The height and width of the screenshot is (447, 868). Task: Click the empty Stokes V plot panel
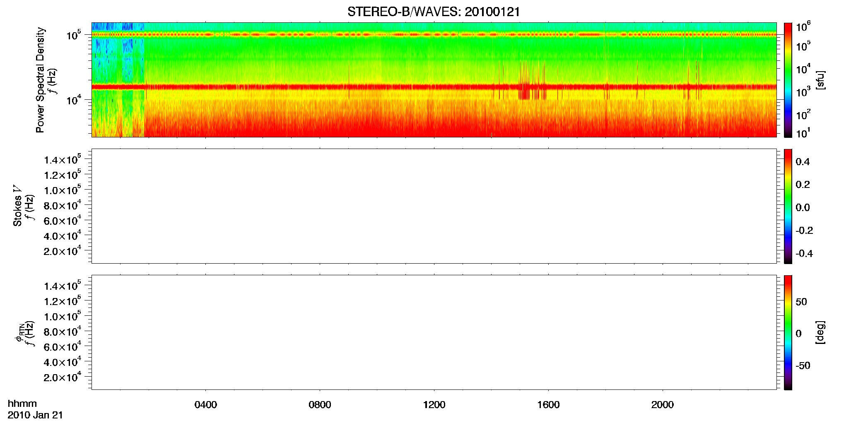click(x=434, y=206)
